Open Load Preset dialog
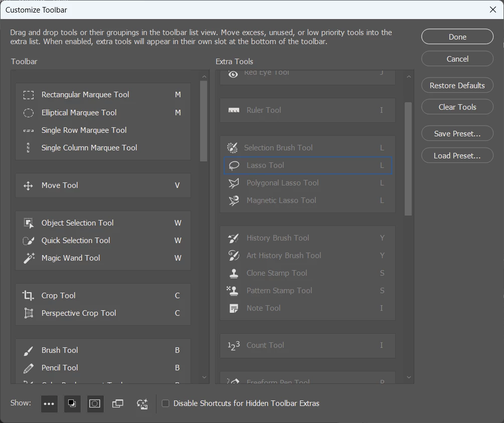504x423 pixels. click(457, 156)
